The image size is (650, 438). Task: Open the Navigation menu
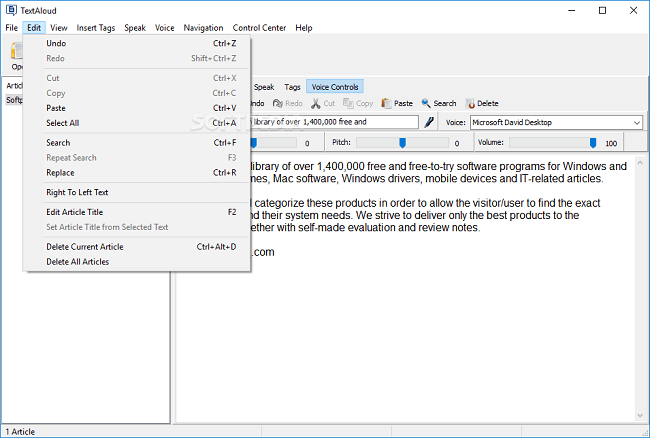[x=203, y=28]
